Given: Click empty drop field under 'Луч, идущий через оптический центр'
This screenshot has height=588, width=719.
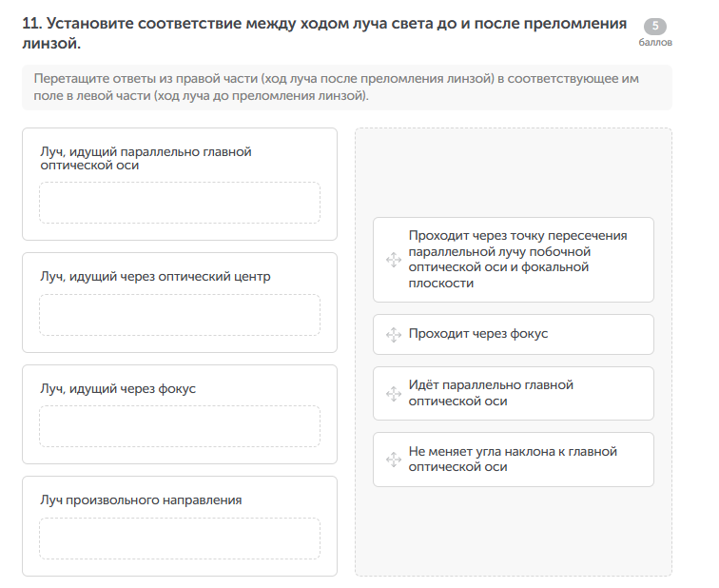Looking at the screenshot, I should click(x=180, y=315).
